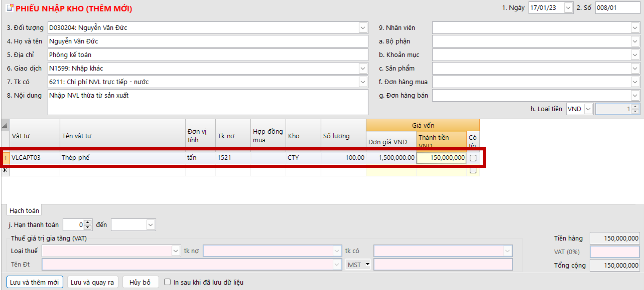Viewport: 644px width, 290px height.
Task: Expand the Giao dịch dropdown list
Action: coord(363,68)
